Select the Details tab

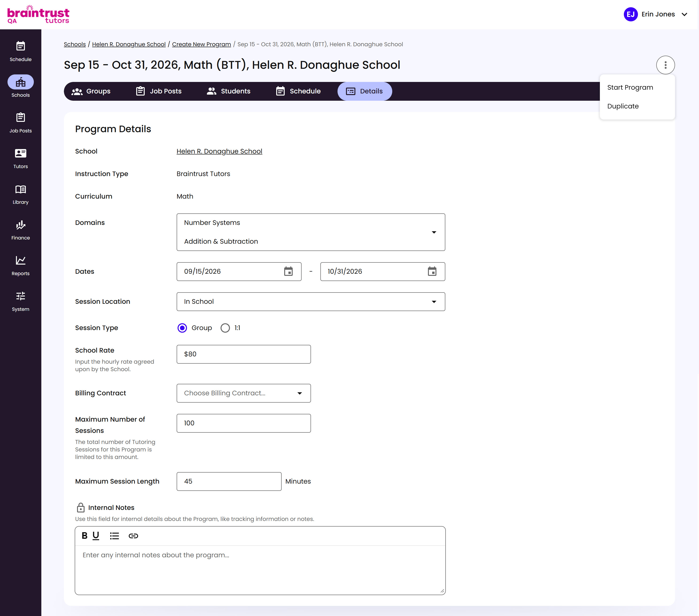[365, 91]
